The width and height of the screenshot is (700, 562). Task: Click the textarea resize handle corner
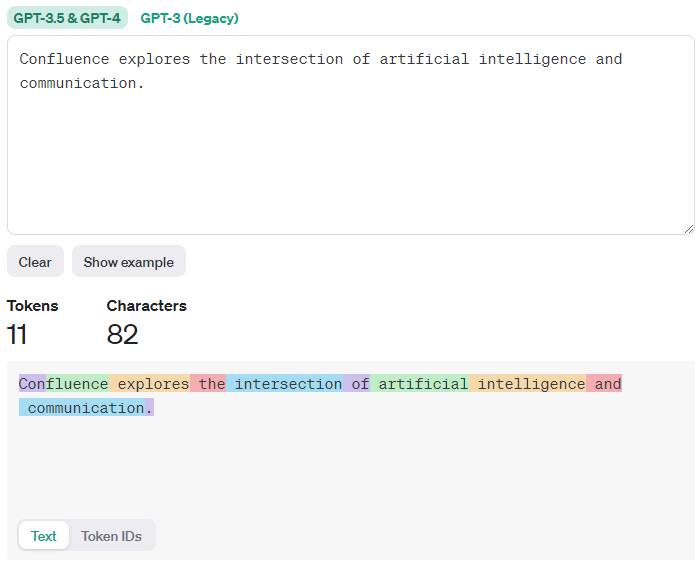pyautogui.click(x=689, y=229)
